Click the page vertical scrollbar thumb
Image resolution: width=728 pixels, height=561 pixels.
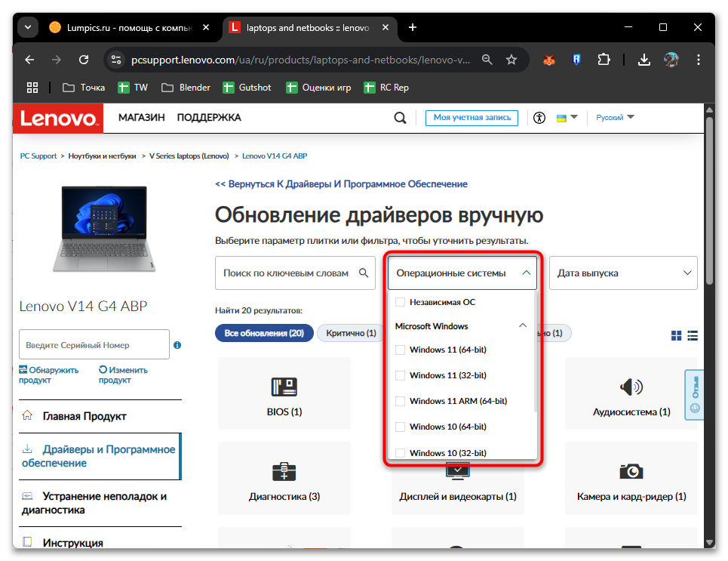tap(709, 200)
